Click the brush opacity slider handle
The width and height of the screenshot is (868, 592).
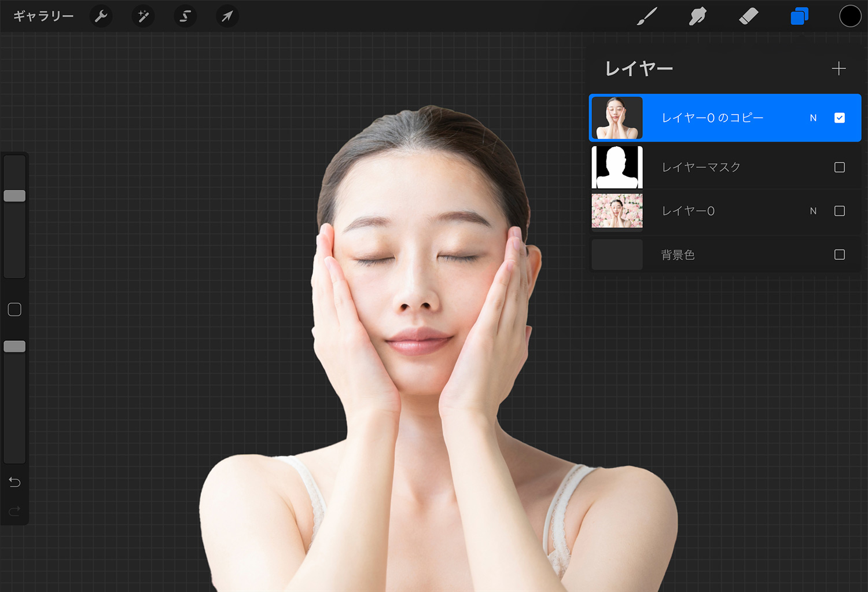click(x=14, y=346)
